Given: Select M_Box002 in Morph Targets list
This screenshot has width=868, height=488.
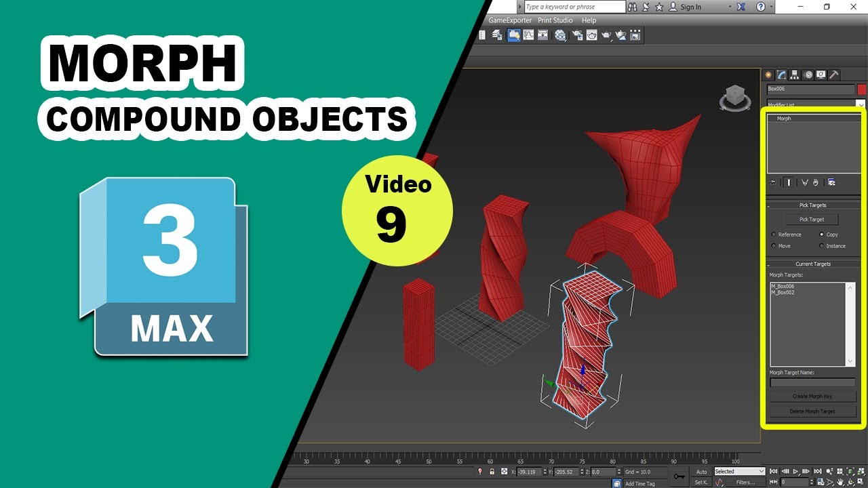Looking at the screenshot, I should coord(783,292).
